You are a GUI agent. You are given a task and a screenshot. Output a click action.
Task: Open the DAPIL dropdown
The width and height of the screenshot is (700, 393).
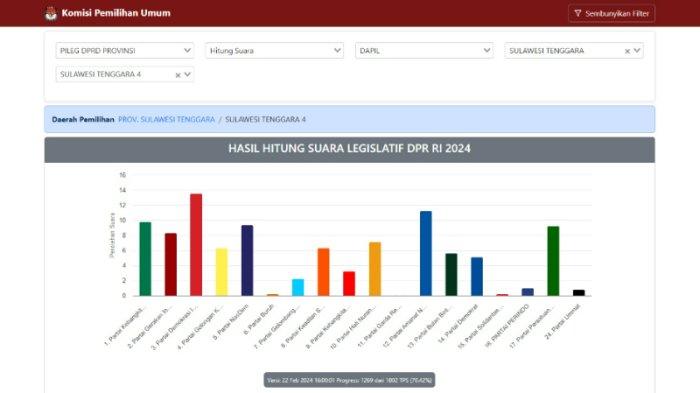[424, 50]
